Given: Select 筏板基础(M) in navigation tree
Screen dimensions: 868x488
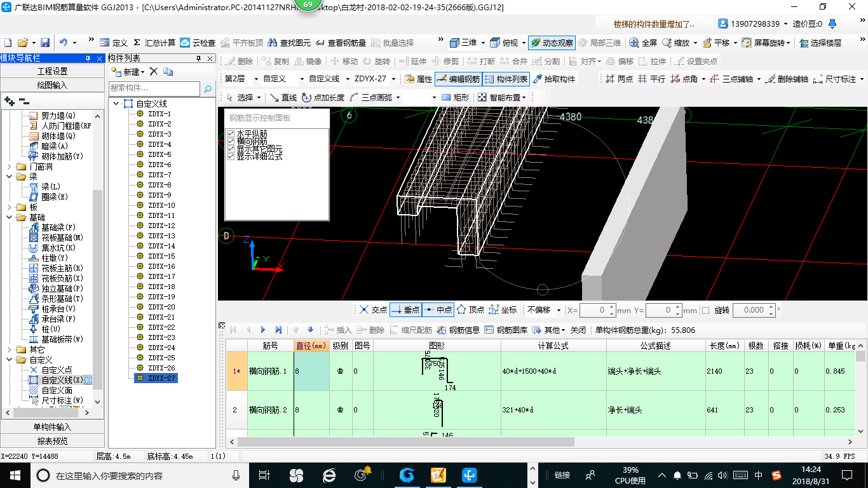Looking at the screenshot, I should point(58,238).
